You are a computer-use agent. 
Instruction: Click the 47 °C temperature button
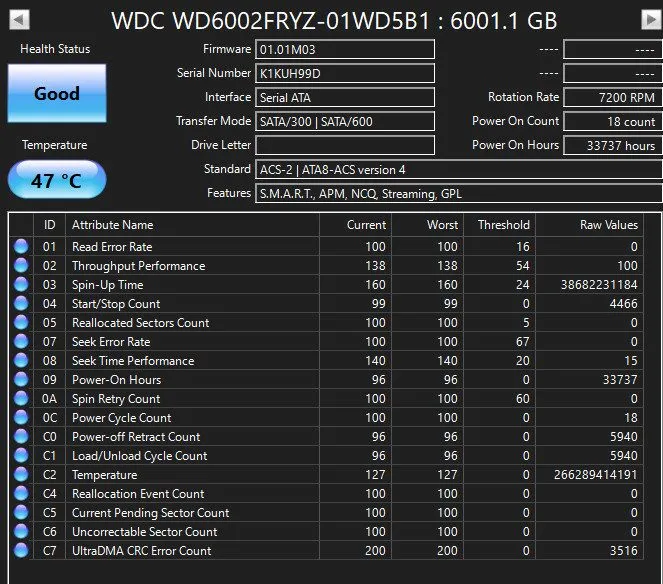(x=57, y=180)
